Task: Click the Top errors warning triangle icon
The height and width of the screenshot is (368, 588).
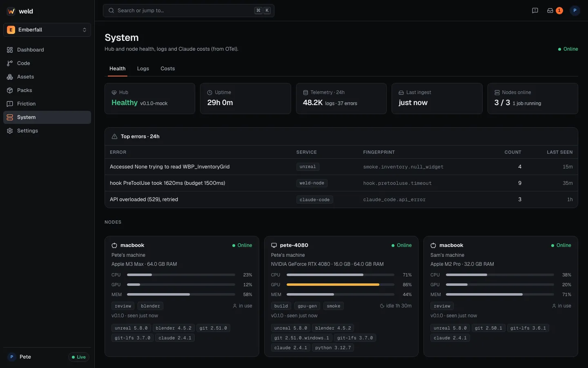Action: 114,137
